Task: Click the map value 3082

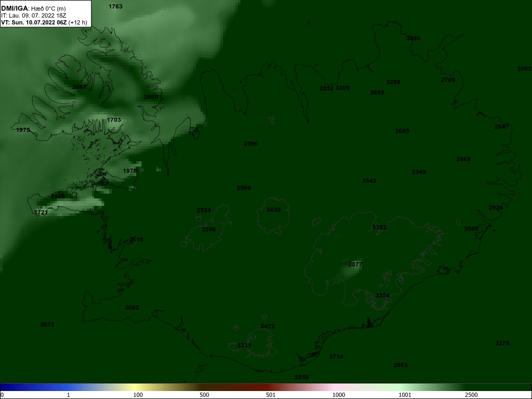Action: tap(132, 307)
